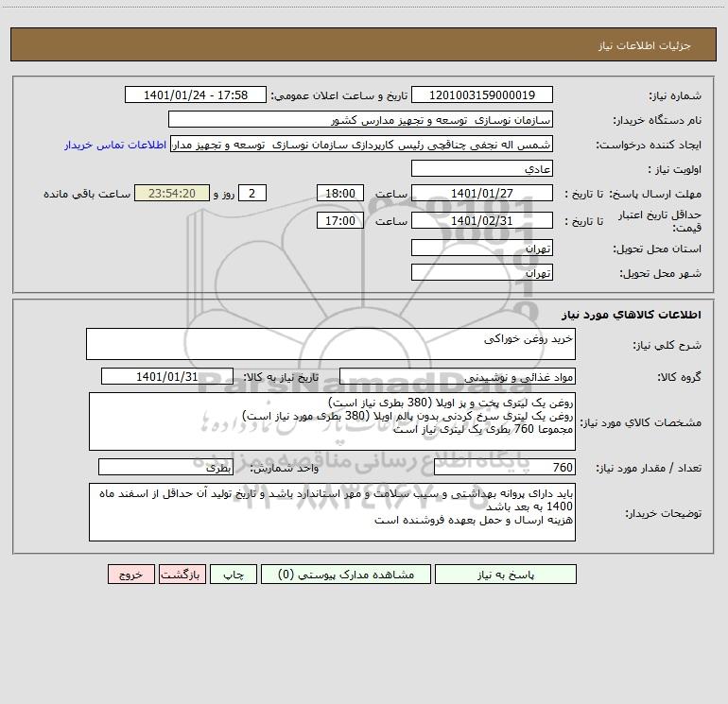This screenshot has height=704, width=728.
Task: Click the تعداد / مقدار مورد نیاز label
Action: [649, 469]
